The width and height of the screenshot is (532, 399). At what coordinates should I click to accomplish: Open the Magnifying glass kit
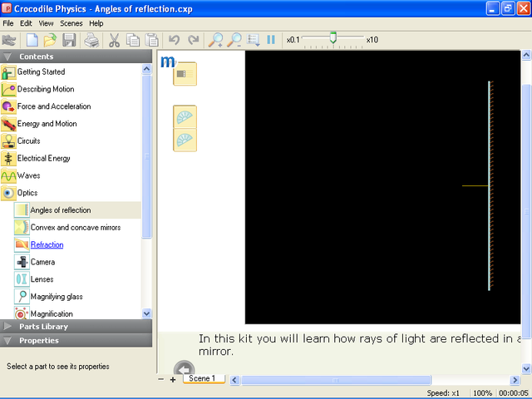click(57, 297)
